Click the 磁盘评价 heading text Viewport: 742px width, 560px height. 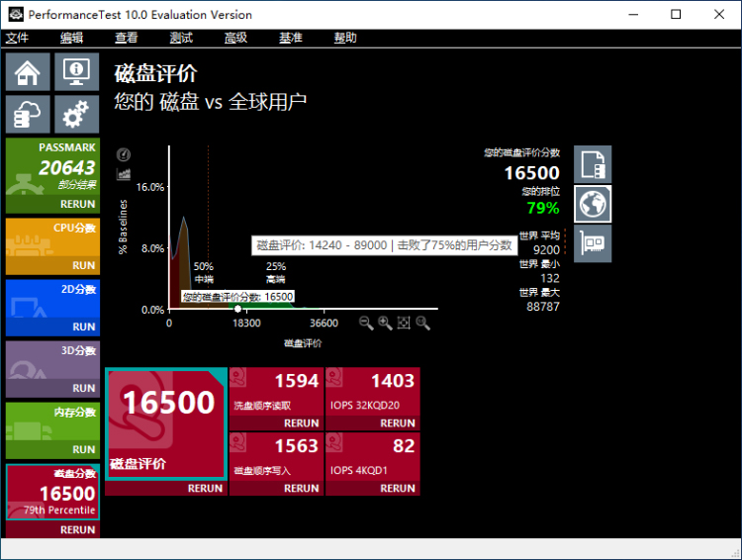click(x=155, y=73)
